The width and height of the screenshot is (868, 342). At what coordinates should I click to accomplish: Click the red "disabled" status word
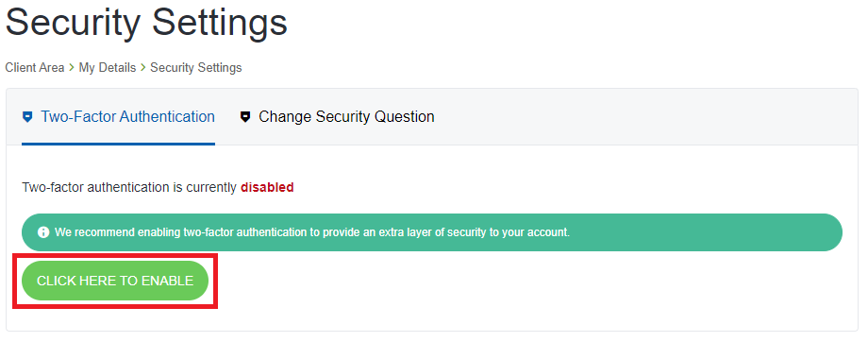pyautogui.click(x=267, y=187)
